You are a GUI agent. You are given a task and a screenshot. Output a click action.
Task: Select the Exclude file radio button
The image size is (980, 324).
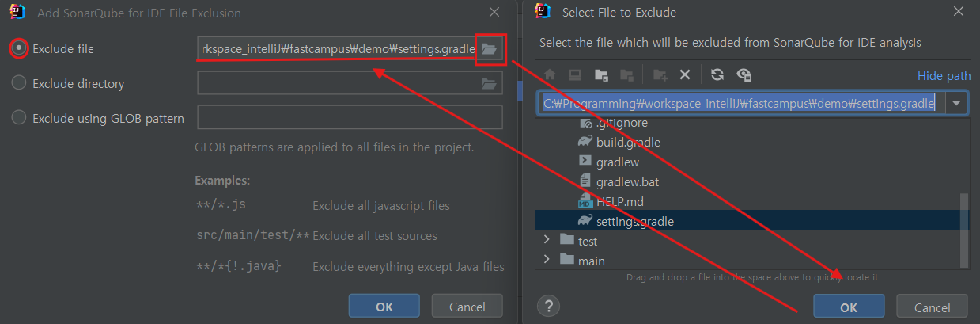pos(19,49)
